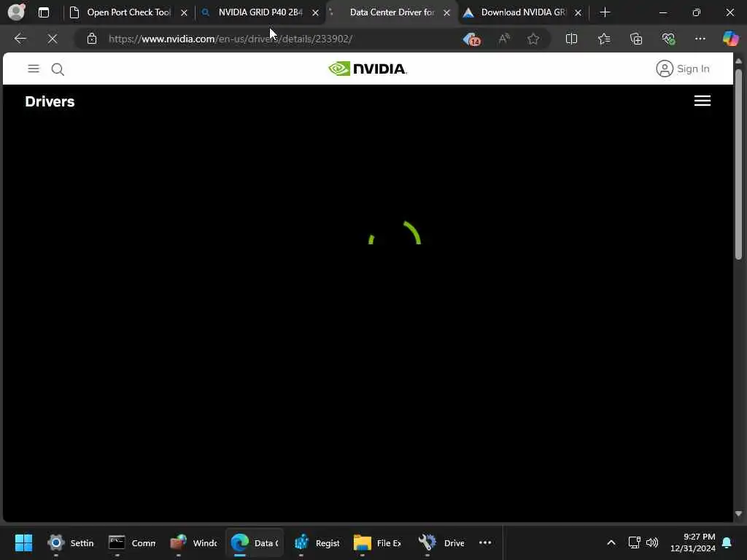Open Collections panel
The width and height of the screenshot is (747, 560).
click(636, 39)
